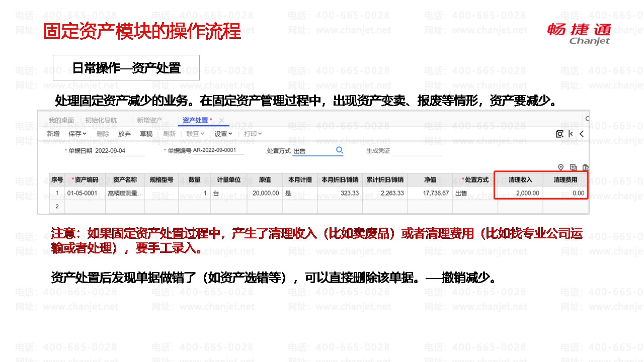
Task: Click the asset name cell 高精度测量...
Action: [125, 193]
